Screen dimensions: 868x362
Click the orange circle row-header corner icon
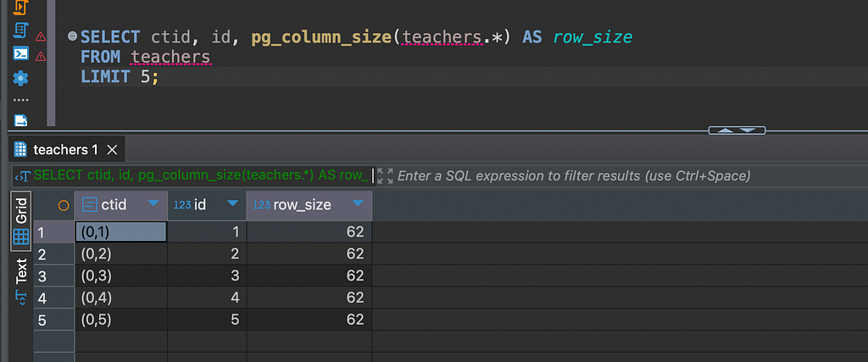(64, 205)
